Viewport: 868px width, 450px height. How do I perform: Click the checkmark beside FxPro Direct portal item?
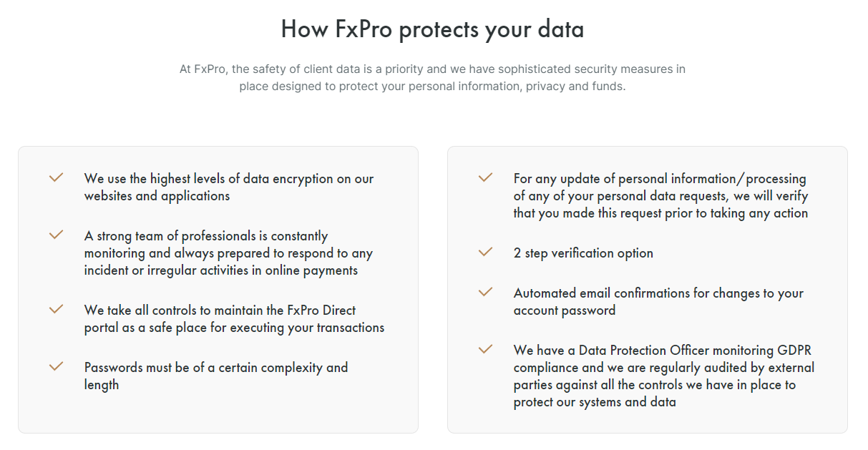coord(56,309)
